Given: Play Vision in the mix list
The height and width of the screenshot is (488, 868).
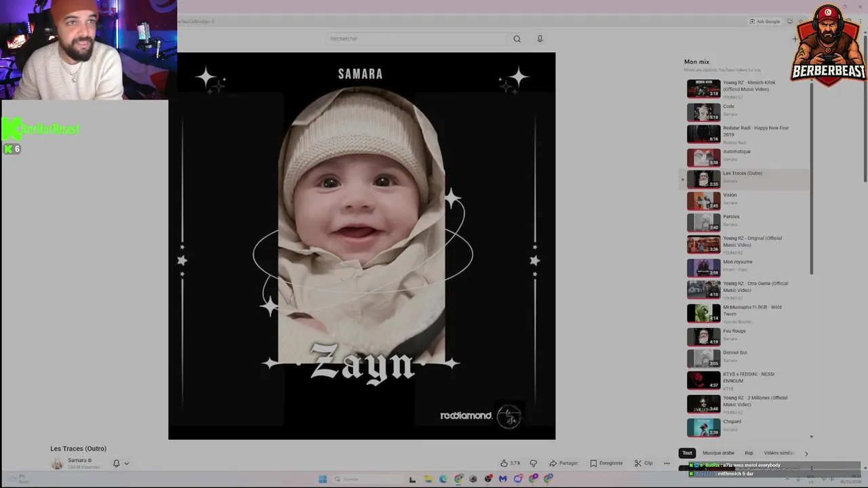Looking at the screenshot, I should pyautogui.click(x=746, y=200).
